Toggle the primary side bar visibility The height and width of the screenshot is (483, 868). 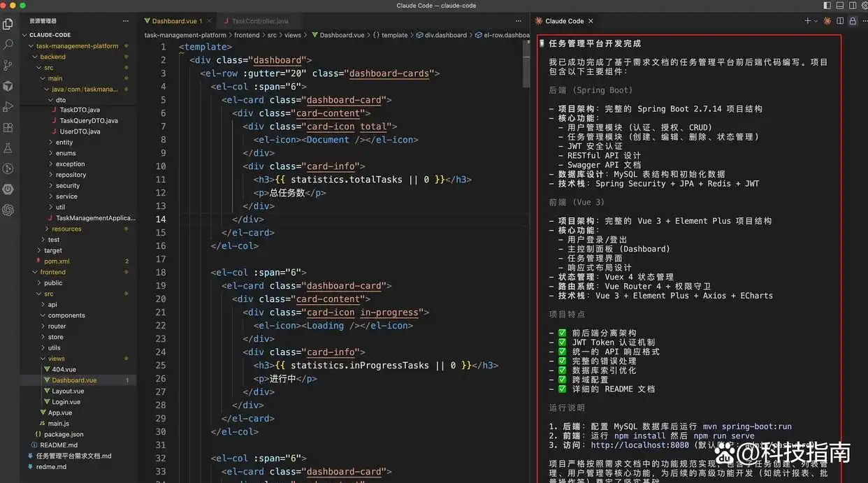(827, 6)
